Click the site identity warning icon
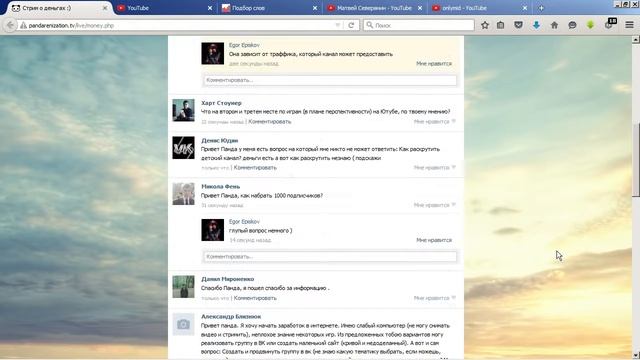Screen dimensions: 640x360 coord(23,25)
